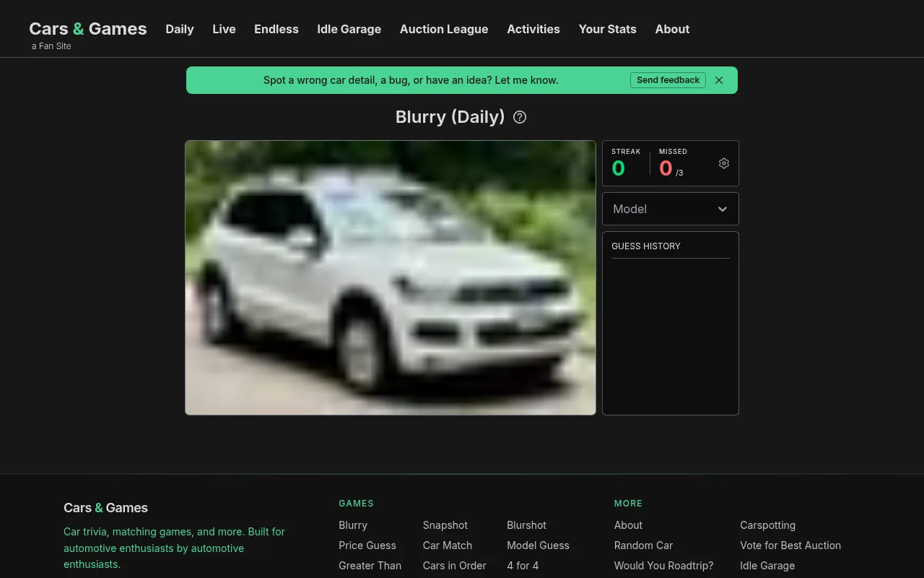Viewport: 924px width, 578px height.
Task: Expand the Model dropdown chevron
Action: [x=723, y=209]
